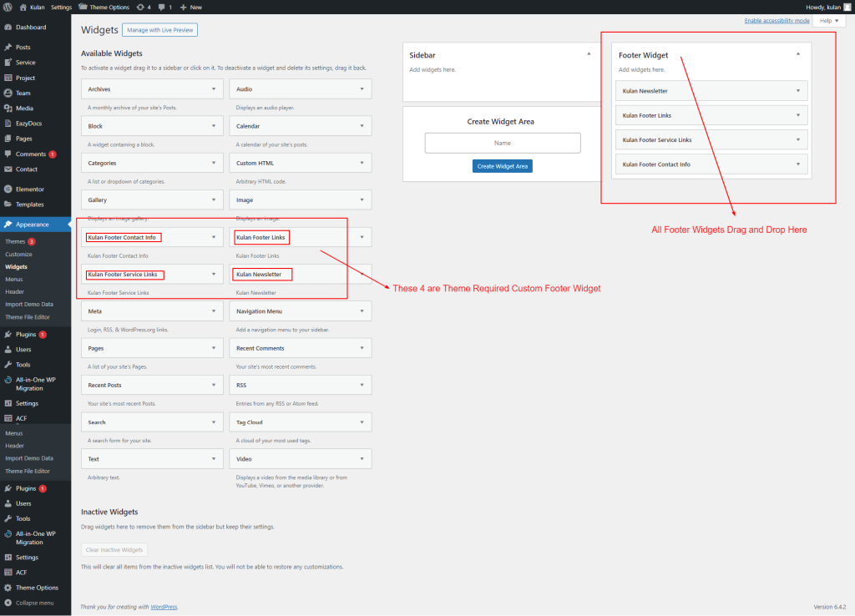Expand Kulan Footer Contact Info in Footer Widget
The image size is (855, 616).
click(798, 164)
